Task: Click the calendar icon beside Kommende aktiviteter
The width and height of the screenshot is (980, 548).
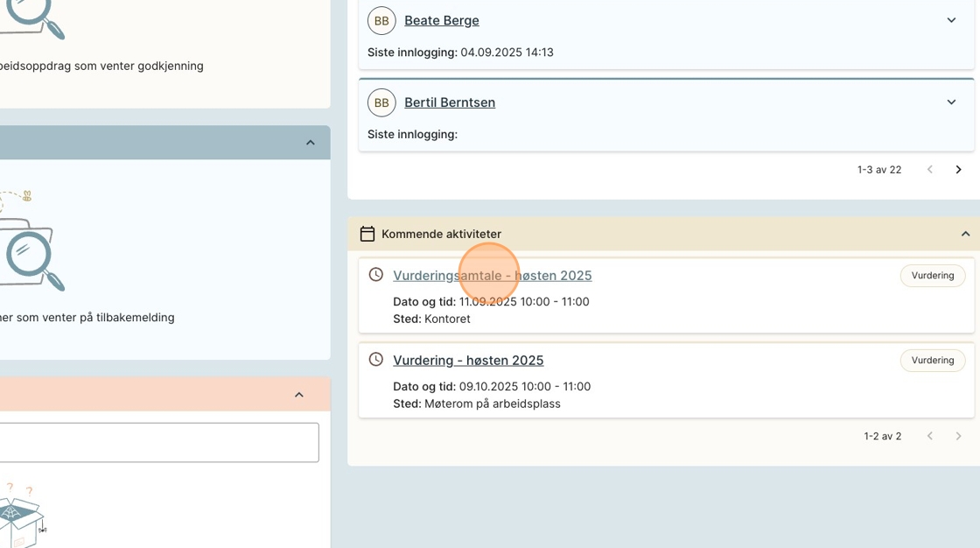Action: (367, 234)
